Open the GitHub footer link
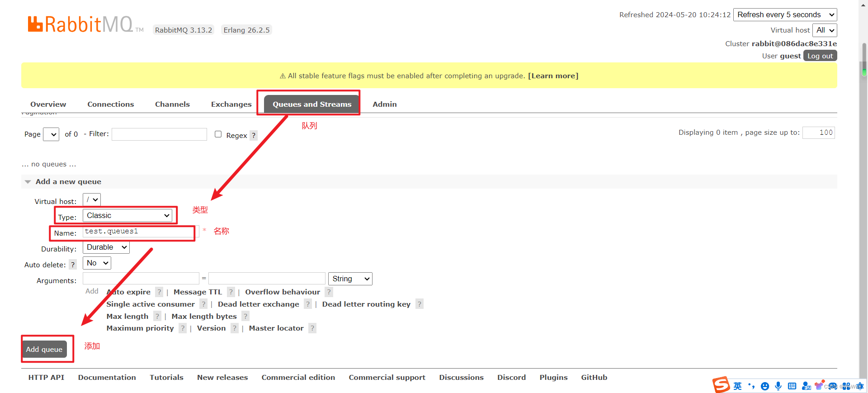This screenshot has width=868, height=393. pos(594,377)
